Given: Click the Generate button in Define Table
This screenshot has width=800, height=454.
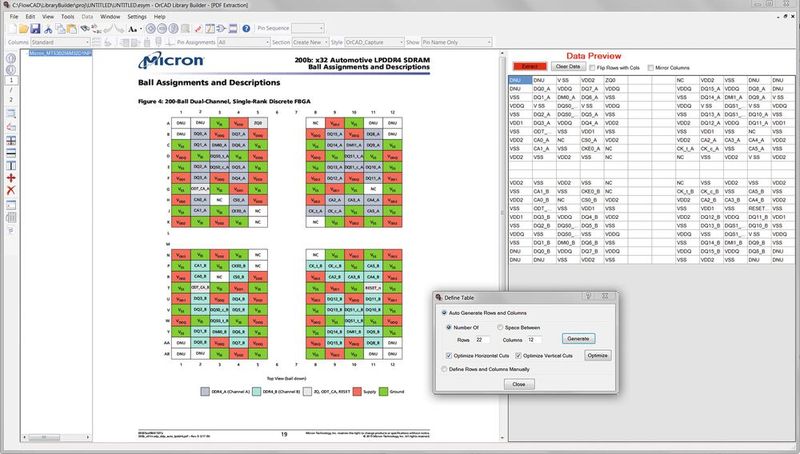Looking at the screenshot, I should click(578, 338).
